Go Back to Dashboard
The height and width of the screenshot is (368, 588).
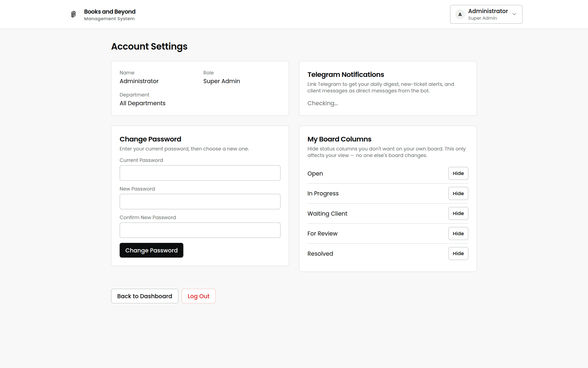pos(145,296)
